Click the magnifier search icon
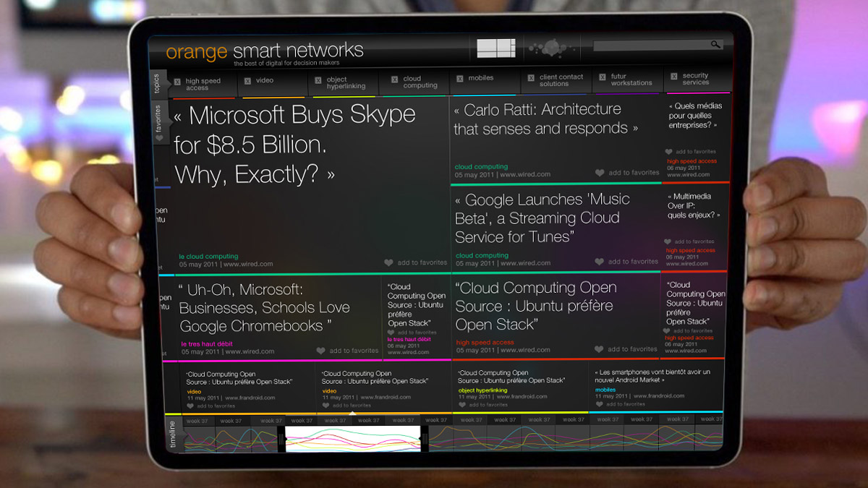Viewport: 868px width, 488px height. (x=715, y=45)
